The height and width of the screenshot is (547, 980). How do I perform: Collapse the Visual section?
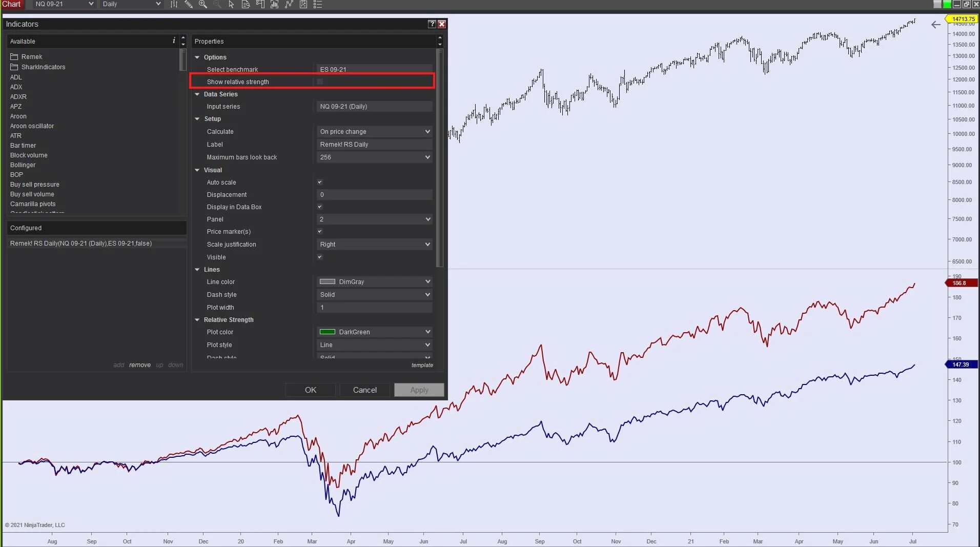point(197,170)
